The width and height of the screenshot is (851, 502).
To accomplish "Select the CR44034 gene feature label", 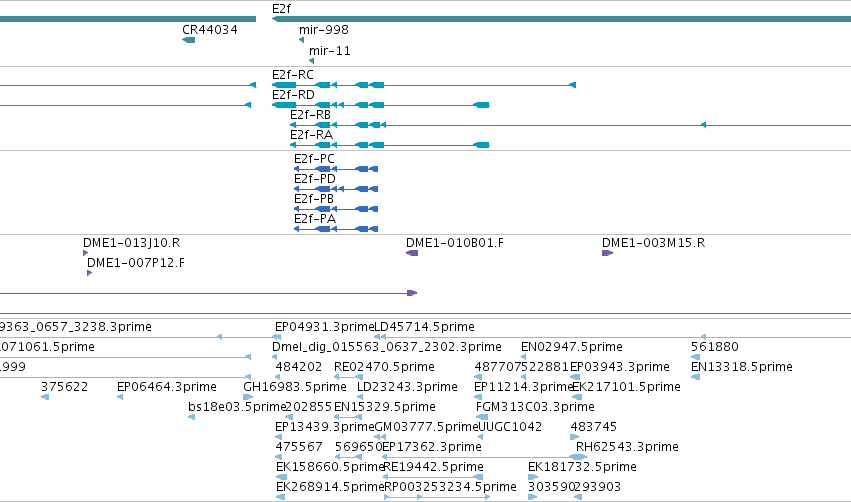I will [x=209, y=30].
